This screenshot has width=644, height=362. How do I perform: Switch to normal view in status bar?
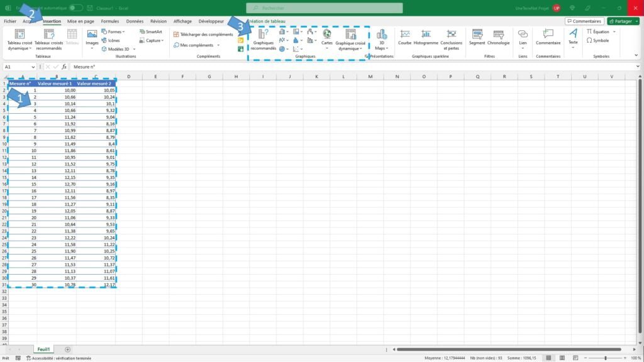tap(548, 358)
